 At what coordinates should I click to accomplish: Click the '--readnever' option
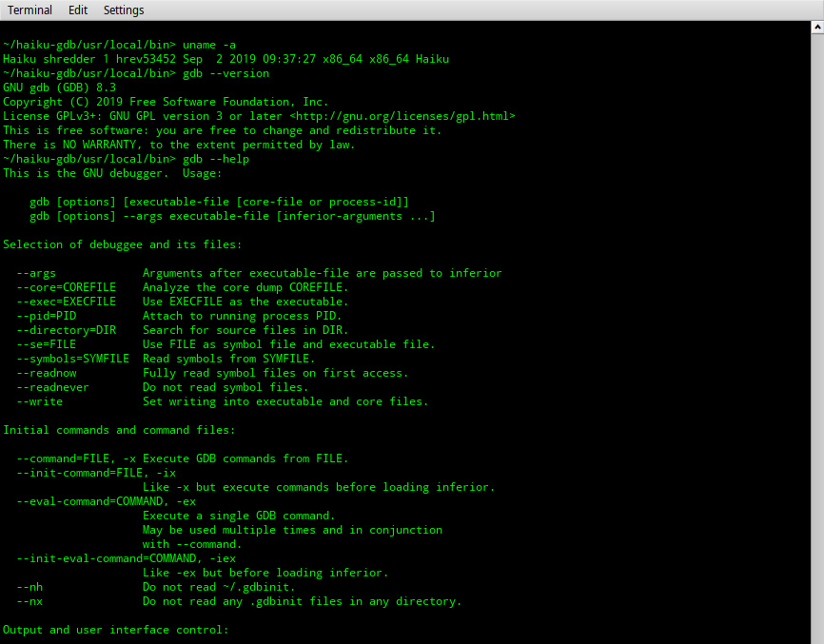(52, 387)
